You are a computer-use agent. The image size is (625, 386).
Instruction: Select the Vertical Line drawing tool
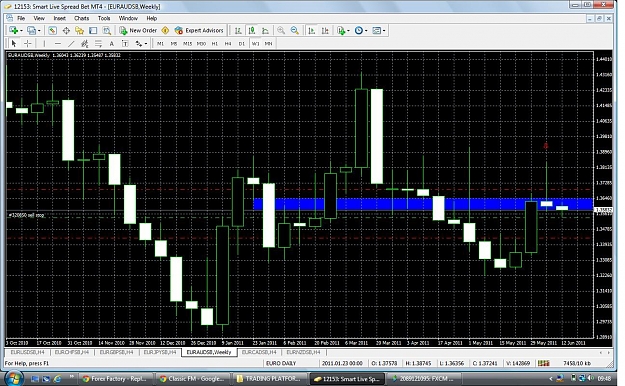coord(44,43)
